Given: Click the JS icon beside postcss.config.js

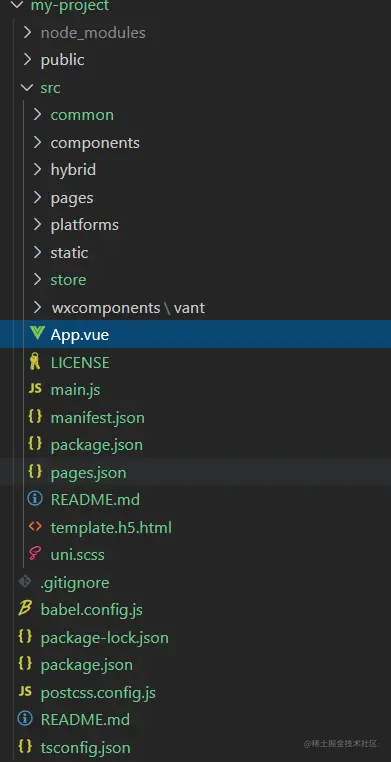Looking at the screenshot, I should click(25, 692).
